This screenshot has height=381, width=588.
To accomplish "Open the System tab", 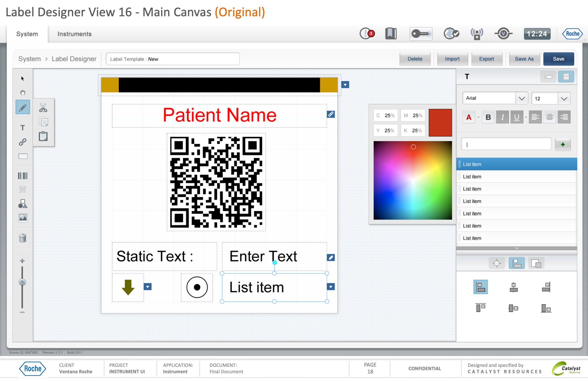I will (x=27, y=34).
